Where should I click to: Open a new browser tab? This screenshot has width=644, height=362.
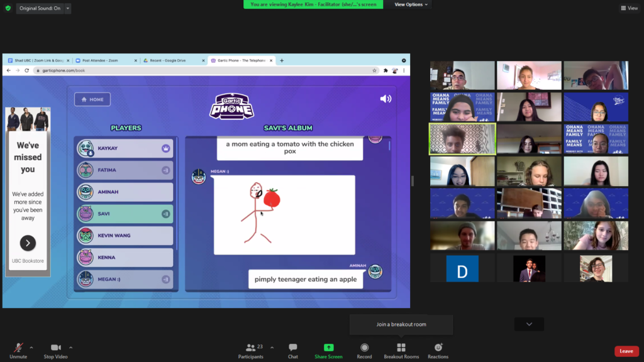coord(282,60)
